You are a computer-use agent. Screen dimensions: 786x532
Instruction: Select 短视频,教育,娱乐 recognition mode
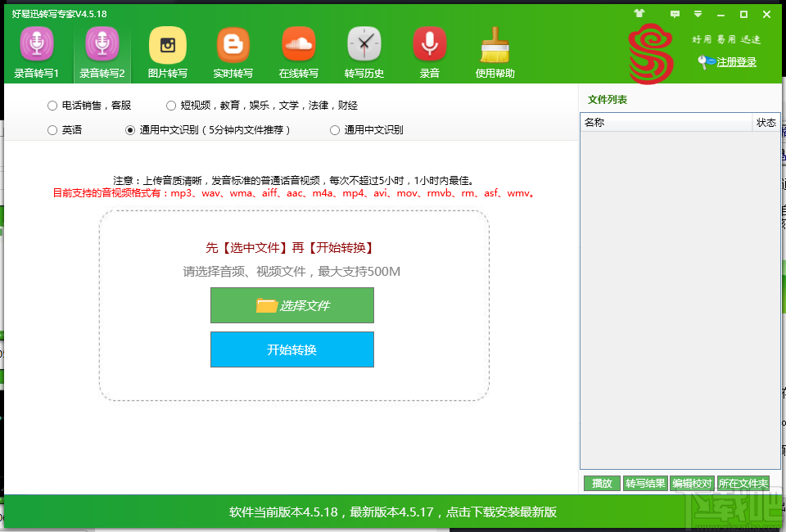(170, 105)
